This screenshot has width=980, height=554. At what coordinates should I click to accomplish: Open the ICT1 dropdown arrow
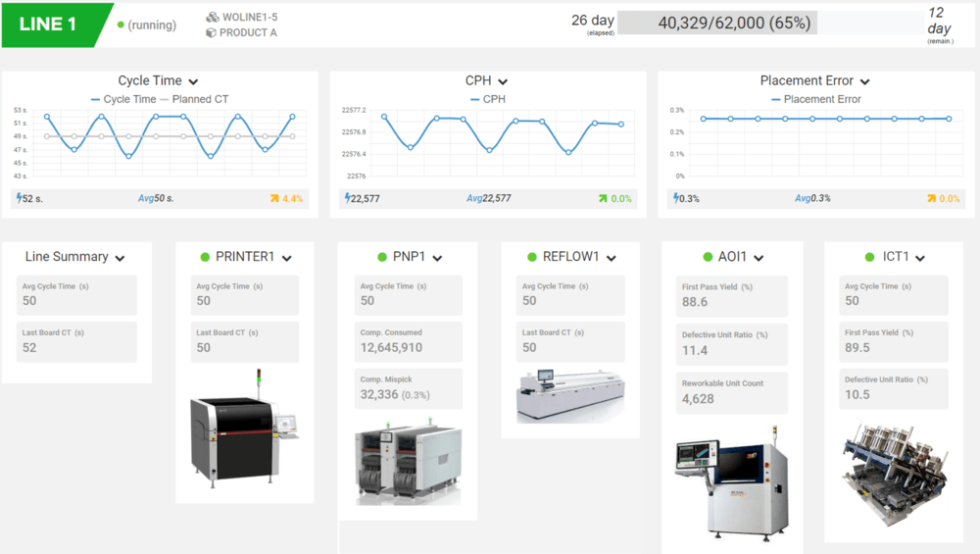[x=920, y=258]
